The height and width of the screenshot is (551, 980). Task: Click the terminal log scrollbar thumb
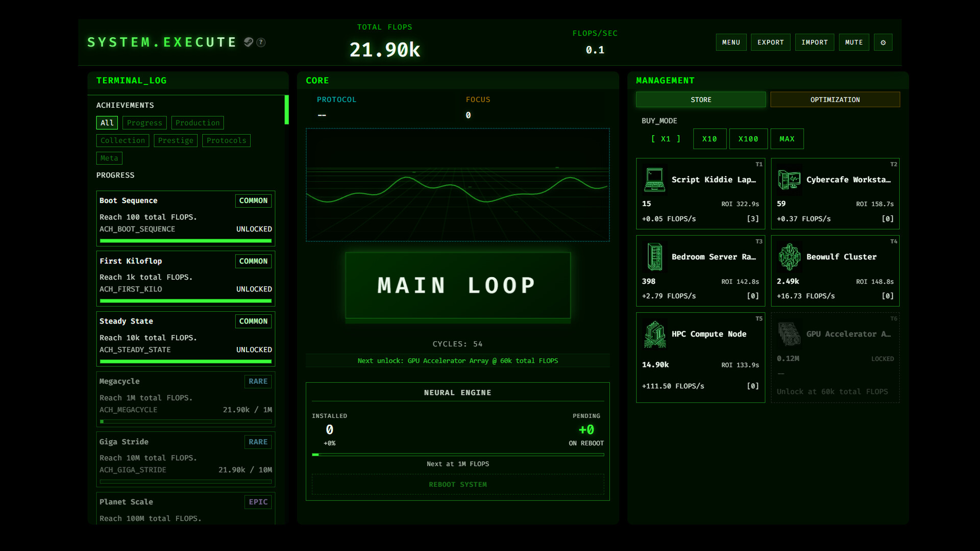286,110
